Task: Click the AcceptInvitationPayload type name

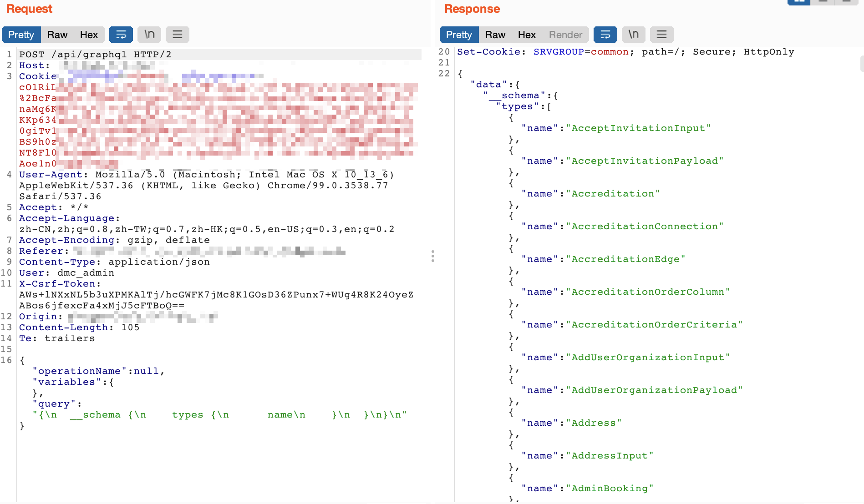Action: click(645, 161)
